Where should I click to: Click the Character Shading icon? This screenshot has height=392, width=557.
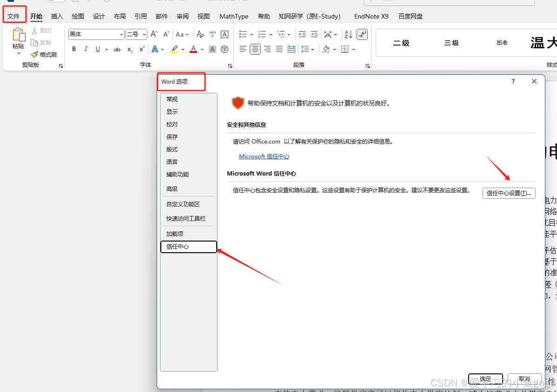[212, 49]
